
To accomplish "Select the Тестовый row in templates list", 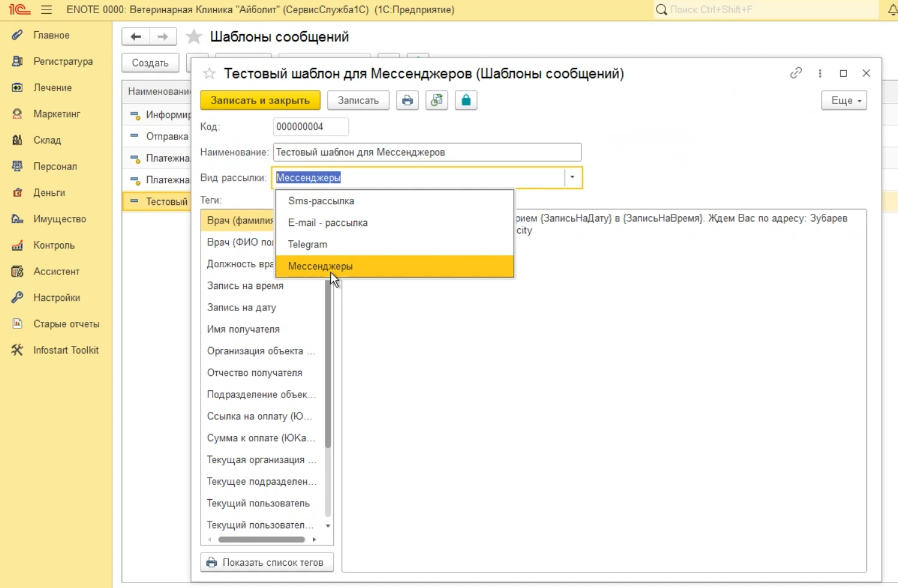I will coord(157,201).
